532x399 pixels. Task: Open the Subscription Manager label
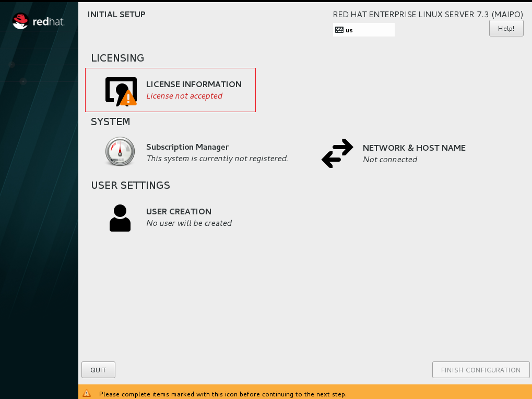click(x=187, y=147)
